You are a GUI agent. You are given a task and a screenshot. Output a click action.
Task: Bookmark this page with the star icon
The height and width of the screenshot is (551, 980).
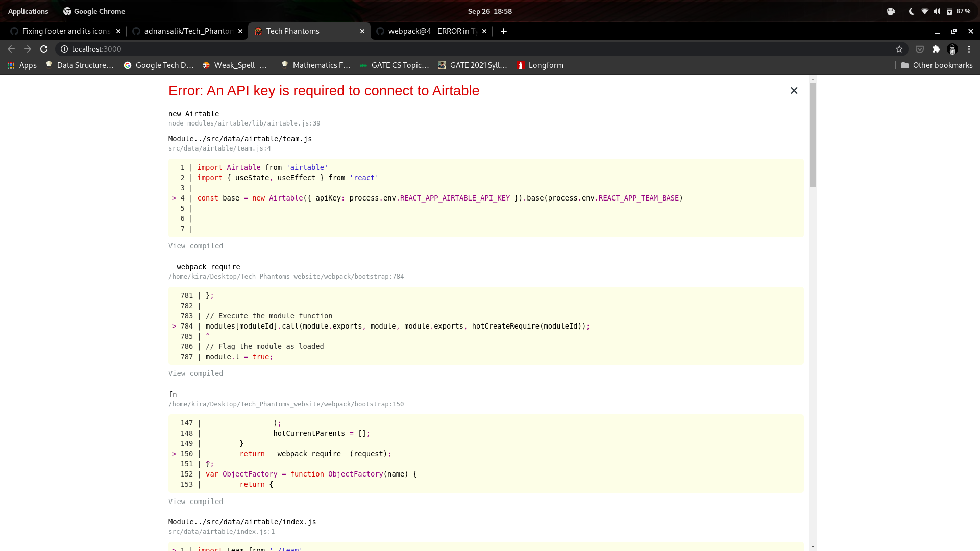pos(900,49)
